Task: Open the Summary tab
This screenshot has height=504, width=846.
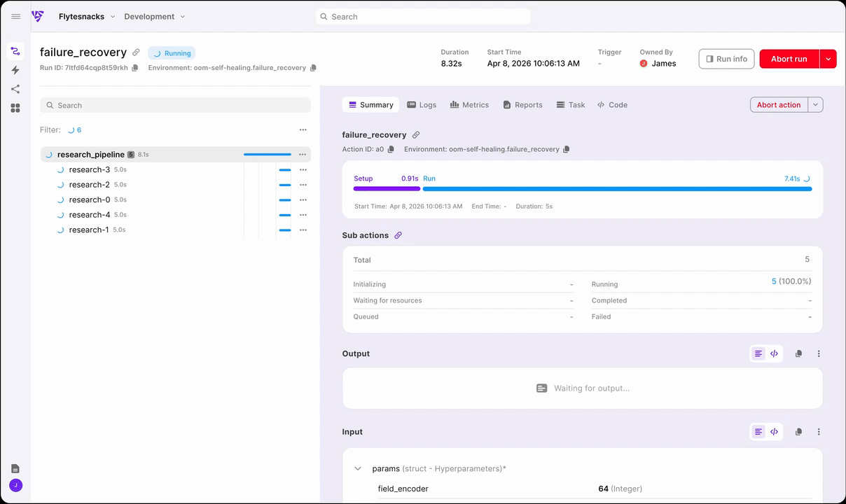Action: click(x=370, y=105)
